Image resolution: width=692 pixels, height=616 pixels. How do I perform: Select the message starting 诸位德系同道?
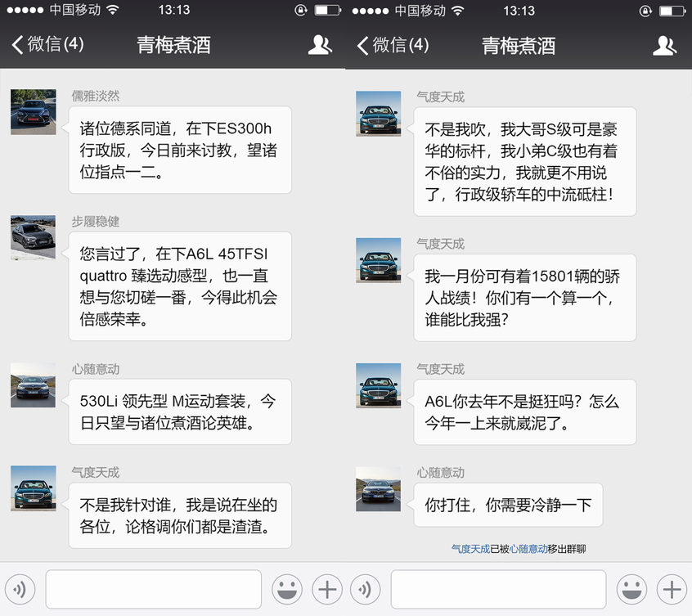(x=180, y=150)
